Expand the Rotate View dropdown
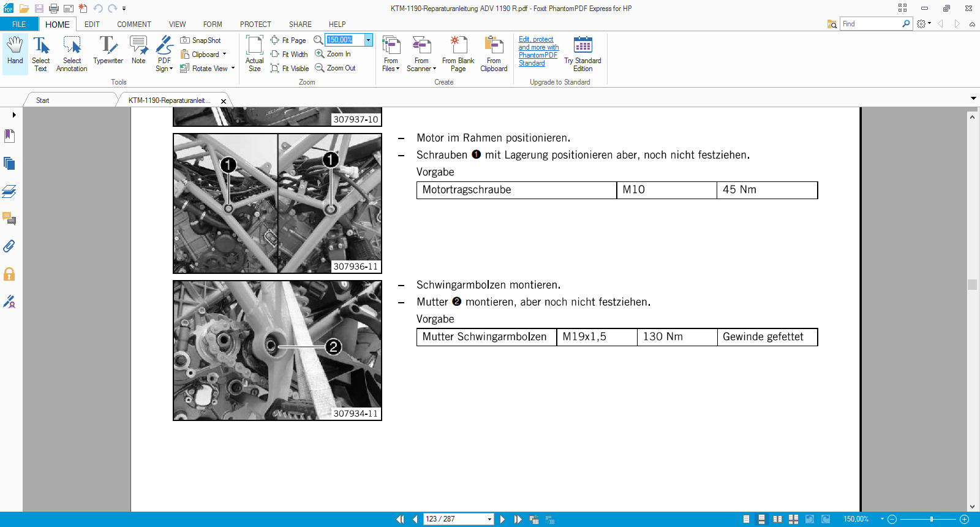The width and height of the screenshot is (980, 527). coord(233,69)
